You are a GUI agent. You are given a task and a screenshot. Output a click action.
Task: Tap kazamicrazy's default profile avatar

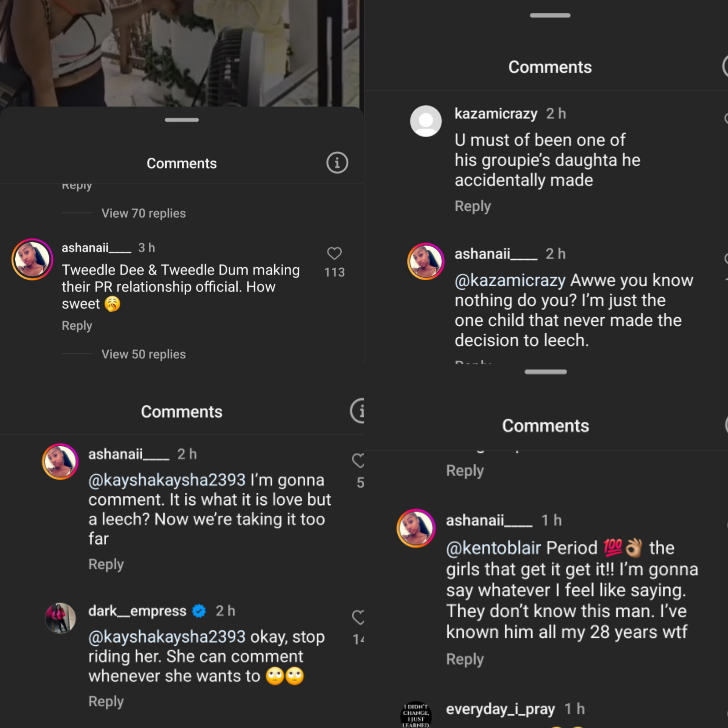click(x=425, y=121)
